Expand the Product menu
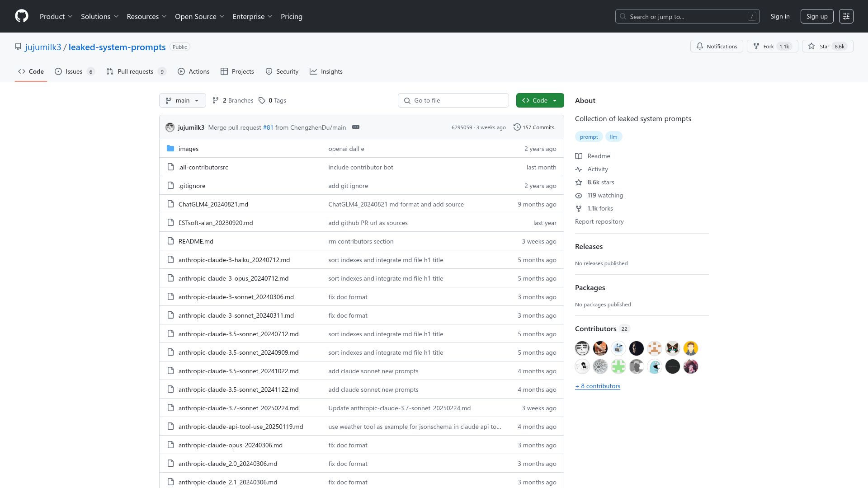Image resolution: width=868 pixels, height=488 pixels. click(56, 17)
